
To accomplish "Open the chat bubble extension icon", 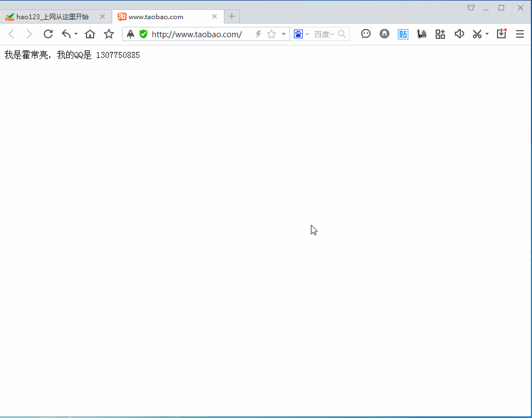I will (366, 34).
